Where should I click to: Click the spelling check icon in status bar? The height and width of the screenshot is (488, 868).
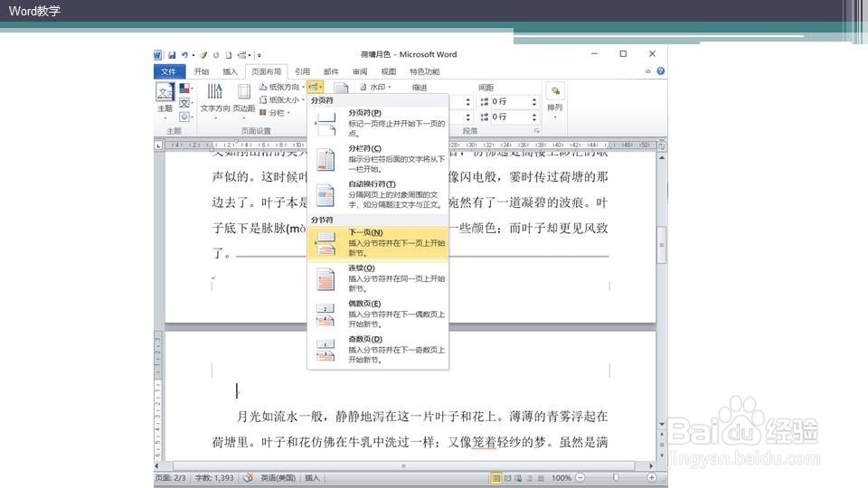(x=248, y=477)
